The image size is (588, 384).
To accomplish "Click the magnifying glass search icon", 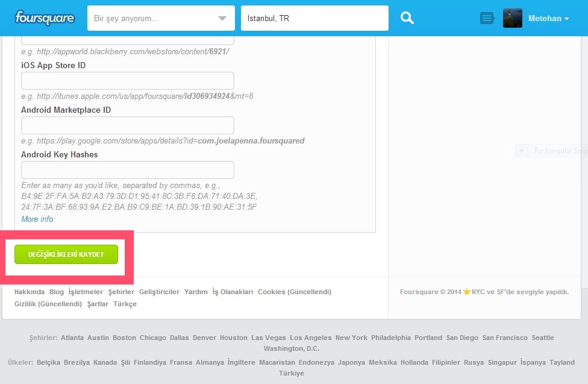I will 407,18.
